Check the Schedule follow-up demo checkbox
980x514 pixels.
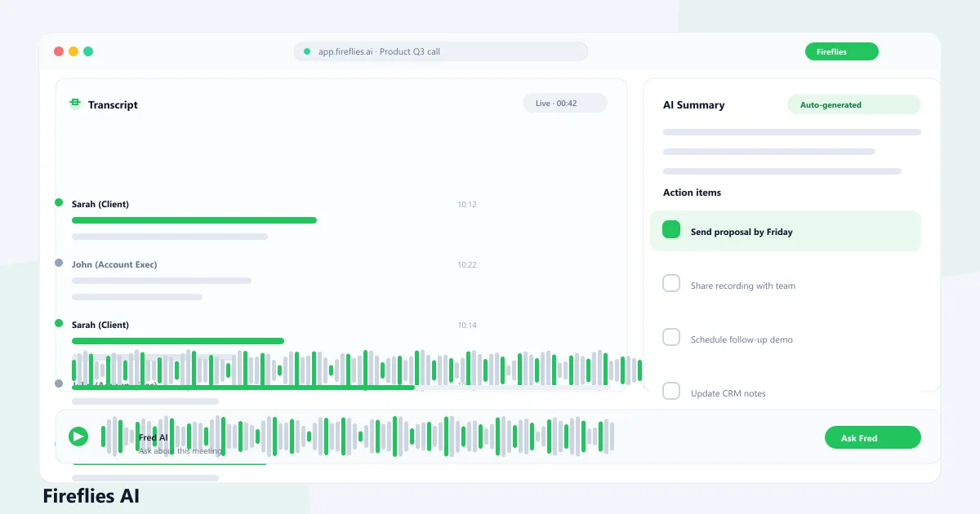671,338
